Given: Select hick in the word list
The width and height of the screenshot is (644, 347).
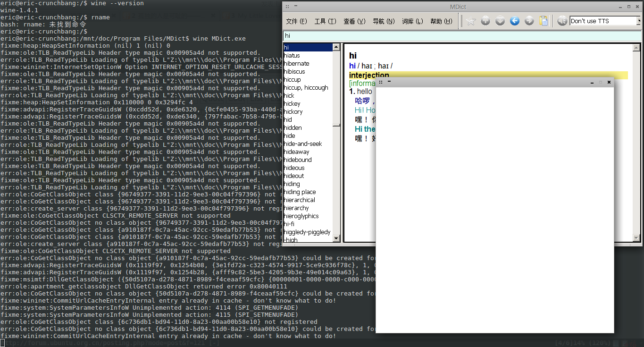Looking at the screenshot, I should pyautogui.click(x=289, y=95).
